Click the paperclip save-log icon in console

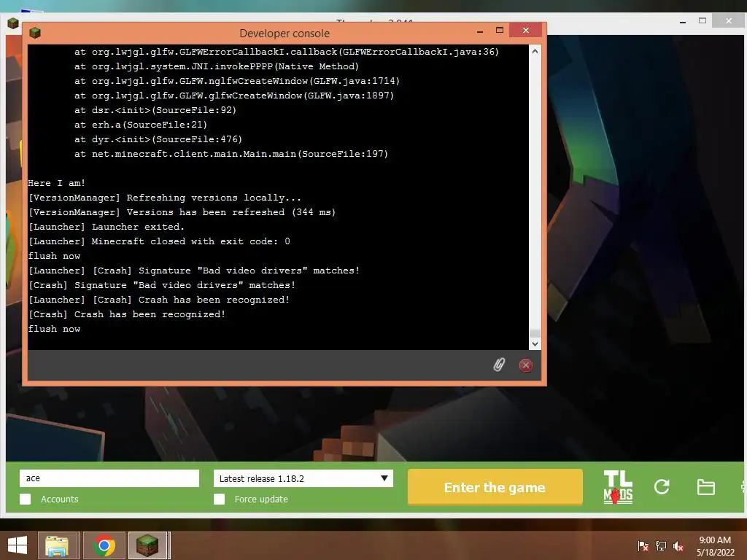(x=499, y=365)
